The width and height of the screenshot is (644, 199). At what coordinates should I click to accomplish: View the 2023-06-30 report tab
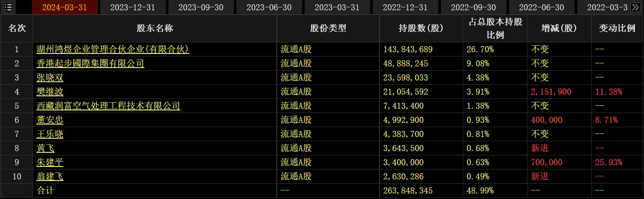coord(269,7)
